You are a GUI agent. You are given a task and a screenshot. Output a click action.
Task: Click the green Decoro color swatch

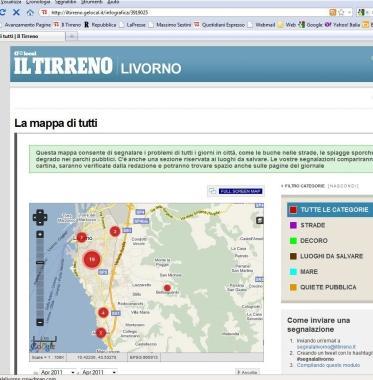tap(293, 241)
